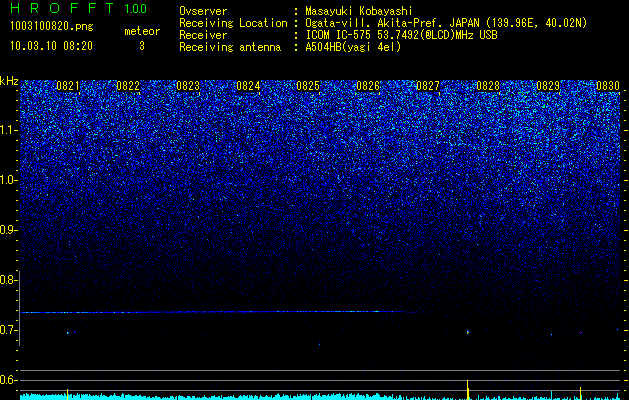The height and width of the screenshot is (400, 629).
Task: Click the 0825 time marker
Action: click(x=308, y=86)
